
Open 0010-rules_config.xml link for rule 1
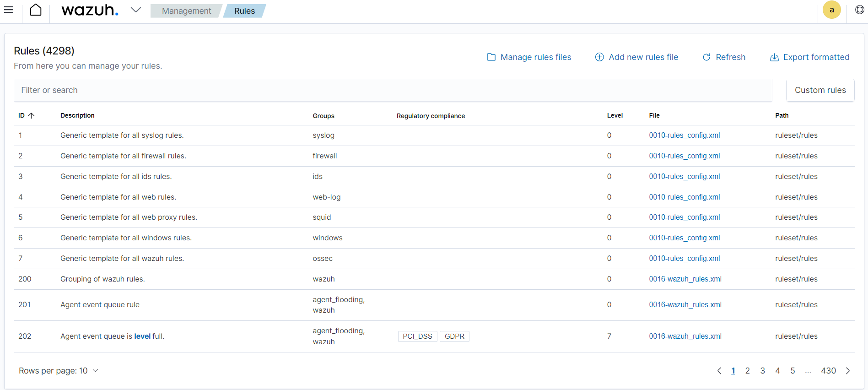tap(684, 135)
